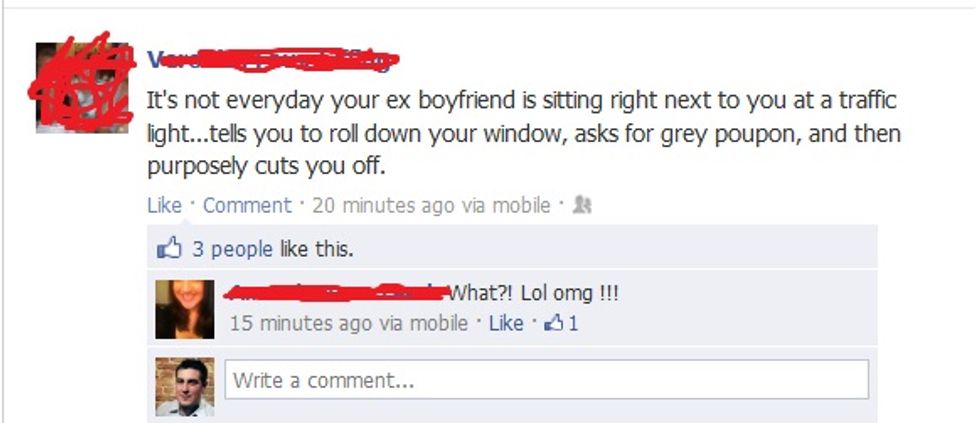Open the '20 minutes ago' post timestamp
Screen dimensions: 980x423
(383, 205)
